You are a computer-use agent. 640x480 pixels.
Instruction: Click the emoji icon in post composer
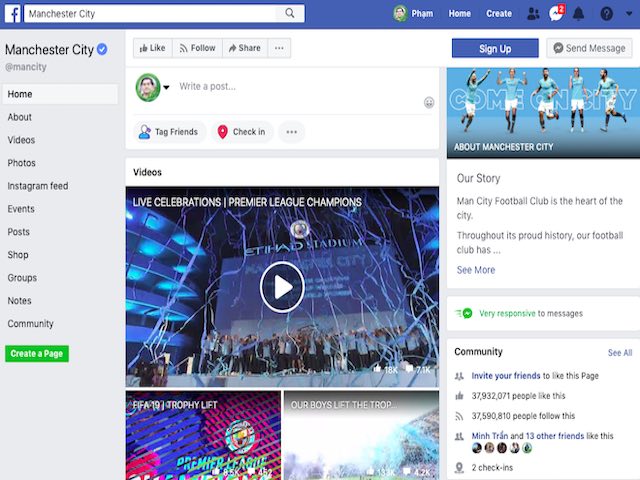click(x=429, y=102)
